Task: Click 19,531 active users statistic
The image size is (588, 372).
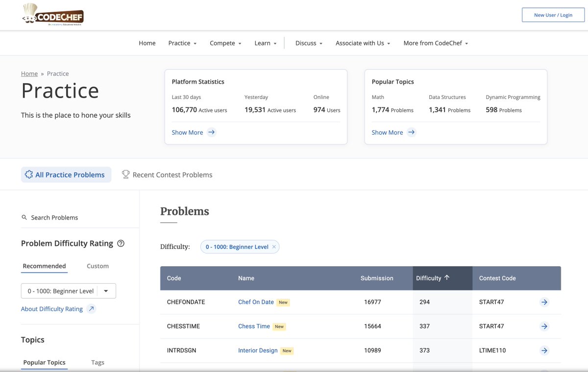Action: (270, 110)
